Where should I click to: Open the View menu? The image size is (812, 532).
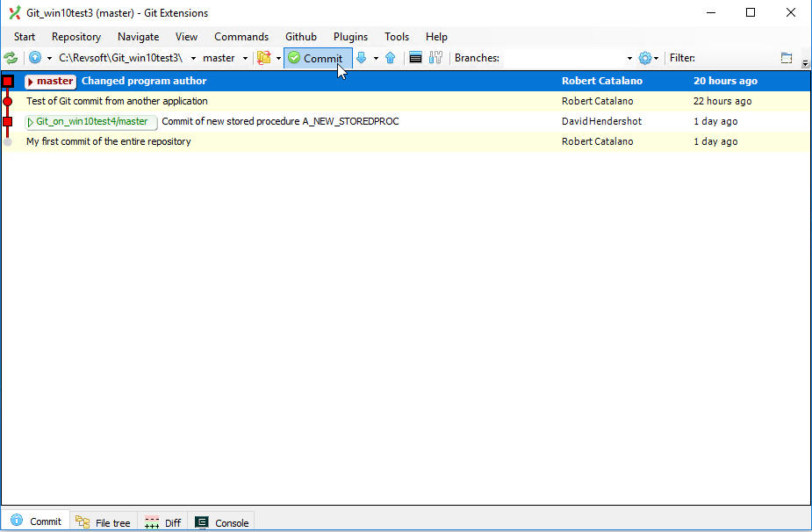click(x=186, y=37)
